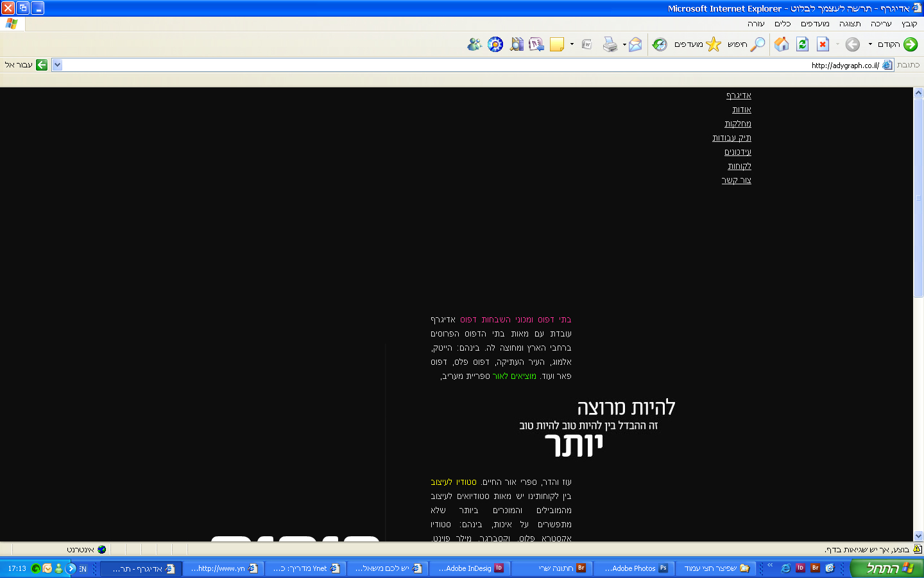Viewport: 924px width, 578px height.
Task: Launch Internet Explorer from Quick Launch
Action: click(x=785, y=568)
